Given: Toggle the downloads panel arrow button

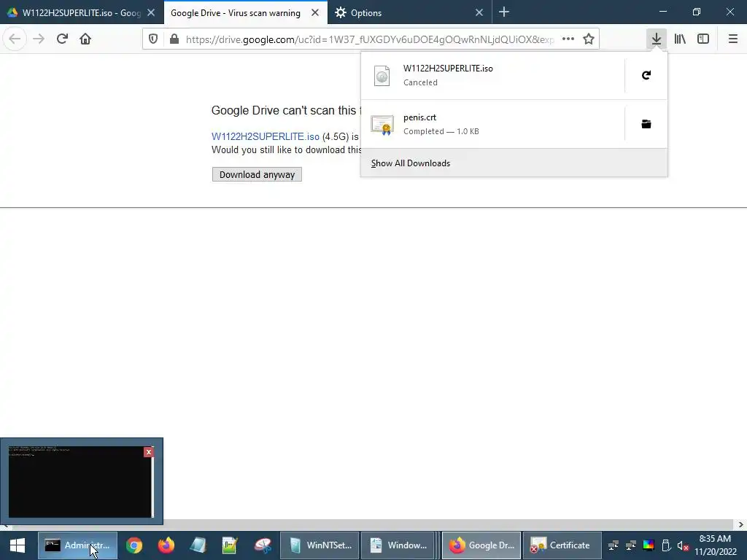Looking at the screenshot, I should (657, 39).
